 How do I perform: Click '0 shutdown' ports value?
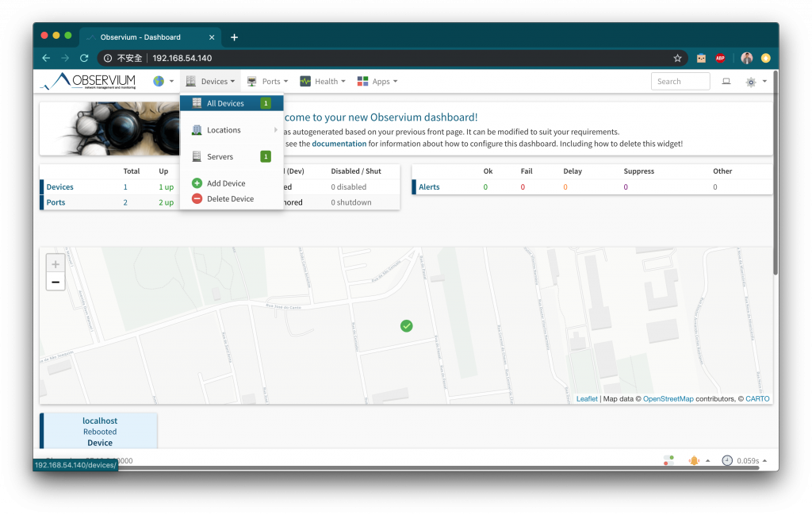coord(351,202)
